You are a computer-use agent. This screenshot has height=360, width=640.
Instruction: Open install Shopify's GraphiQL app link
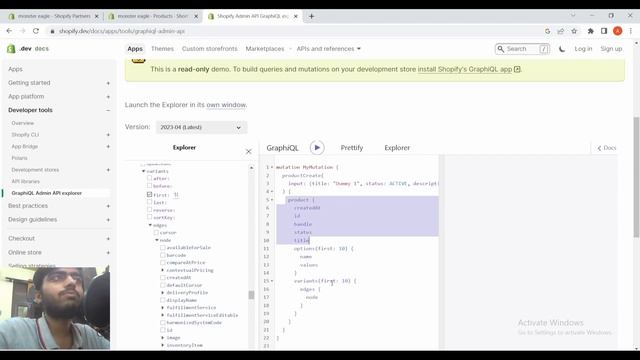469,69
